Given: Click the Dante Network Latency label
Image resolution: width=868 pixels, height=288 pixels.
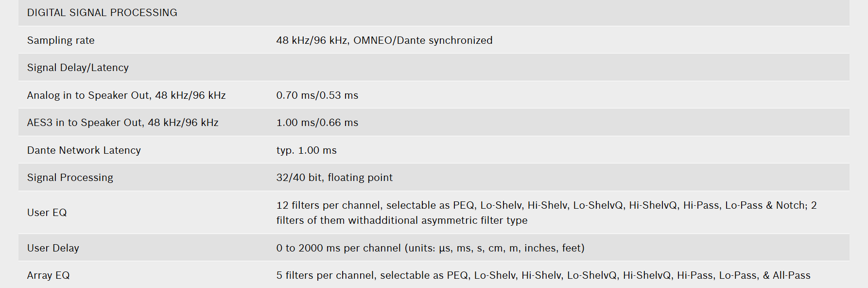Looking at the screenshot, I should (x=84, y=150).
